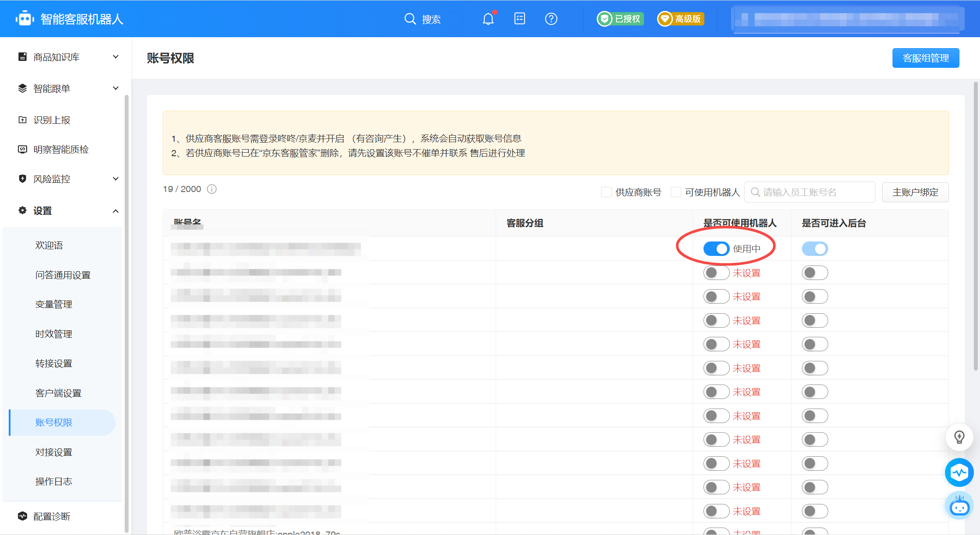Enable the robot toggle in the second row
This screenshot has height=535, width=980.
716,273
